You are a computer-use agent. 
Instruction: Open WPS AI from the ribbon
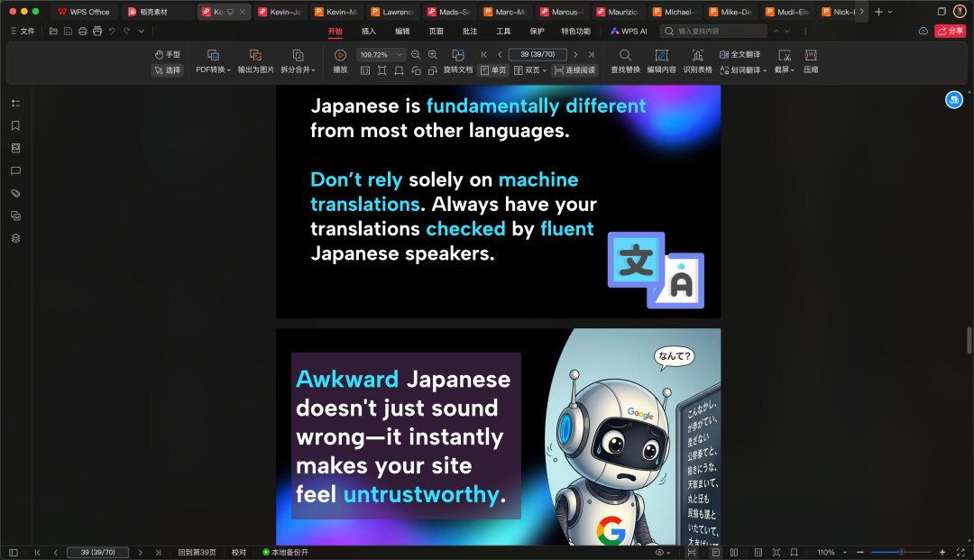pyautogui.click(x=629, y=31)
